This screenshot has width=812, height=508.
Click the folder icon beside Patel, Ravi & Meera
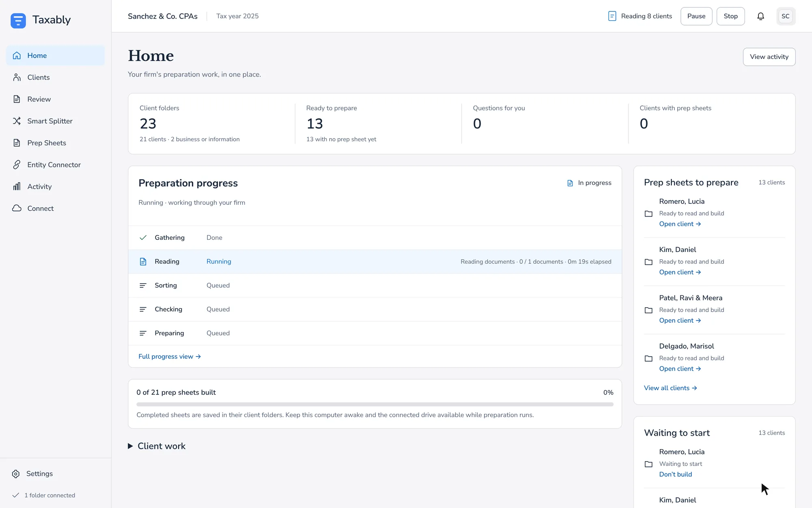[649, 310]
